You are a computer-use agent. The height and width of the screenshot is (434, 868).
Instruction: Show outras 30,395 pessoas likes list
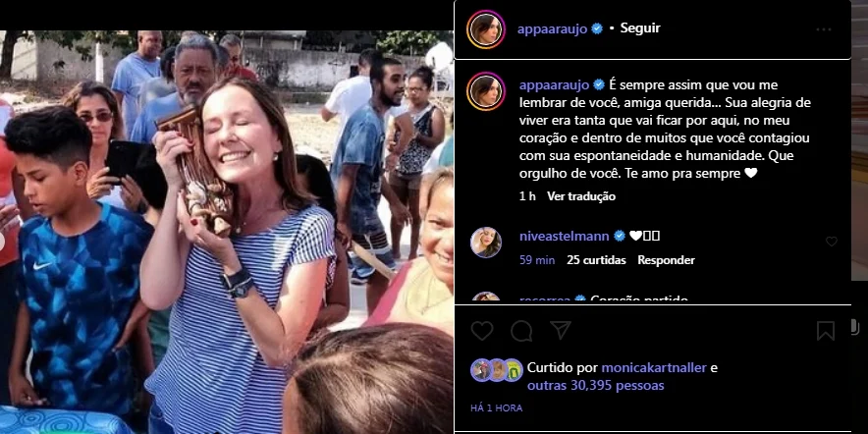(596, 385)
